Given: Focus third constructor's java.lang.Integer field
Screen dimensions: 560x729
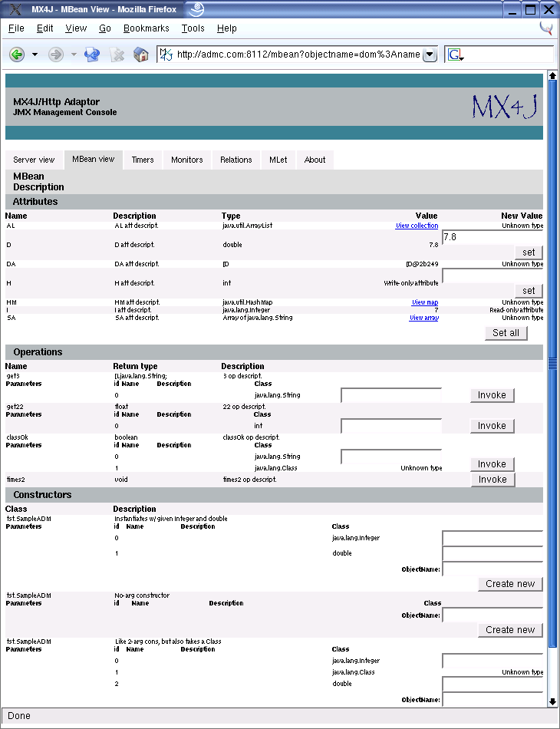Looking at the screenshot, I should (x=492, y=661).
